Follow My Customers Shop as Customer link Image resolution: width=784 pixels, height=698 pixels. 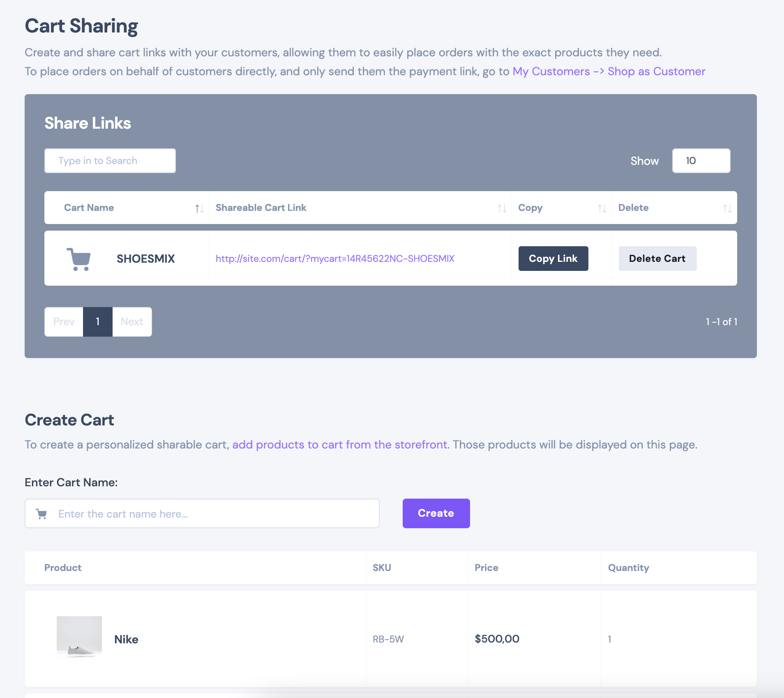tap(609, 72)
